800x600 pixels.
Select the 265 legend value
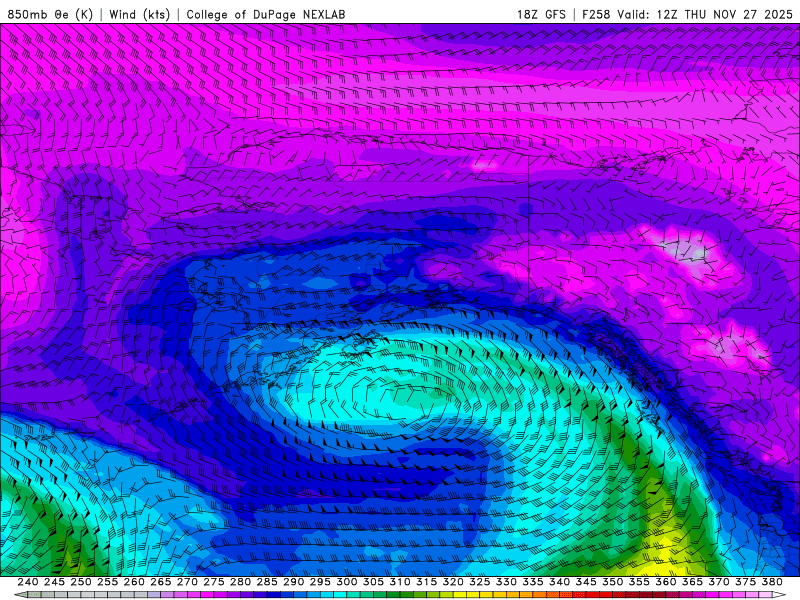161,582
